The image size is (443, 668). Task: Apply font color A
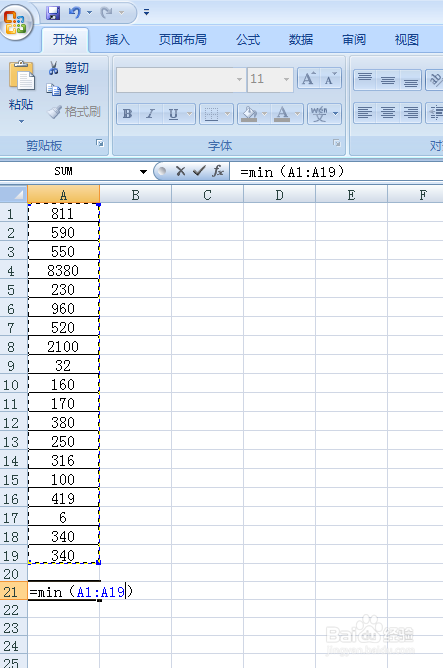coord(282,114)
